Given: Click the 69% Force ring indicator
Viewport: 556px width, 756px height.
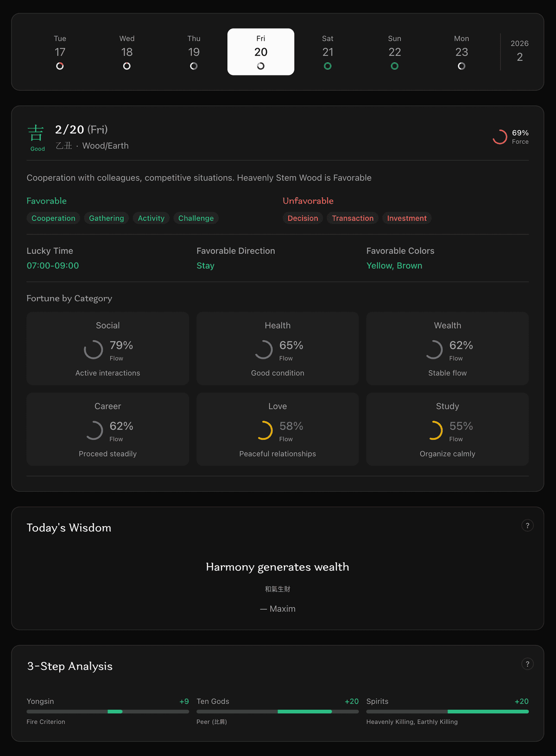Looking at the screenshot, I should [x=500, y=137].
